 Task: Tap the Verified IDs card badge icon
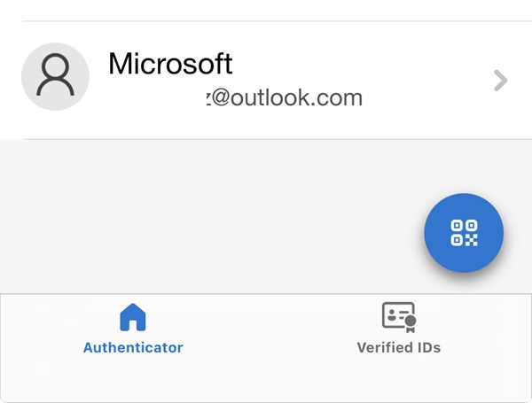coord(398,316)
